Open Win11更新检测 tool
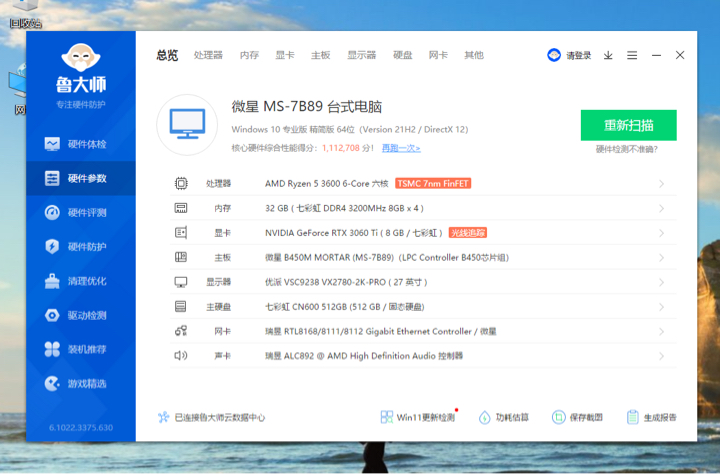This screenshot has width=720, height=474. point(418,417)
